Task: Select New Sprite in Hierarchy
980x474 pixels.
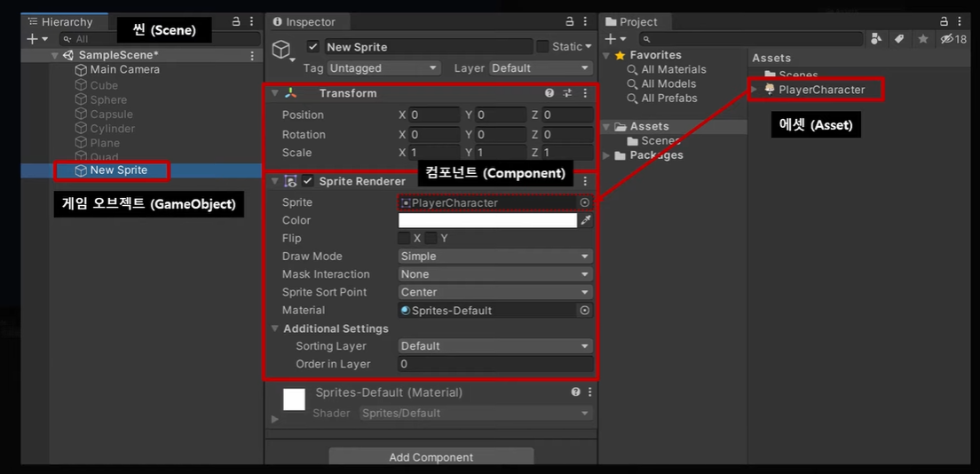Action: click(119, 170)
